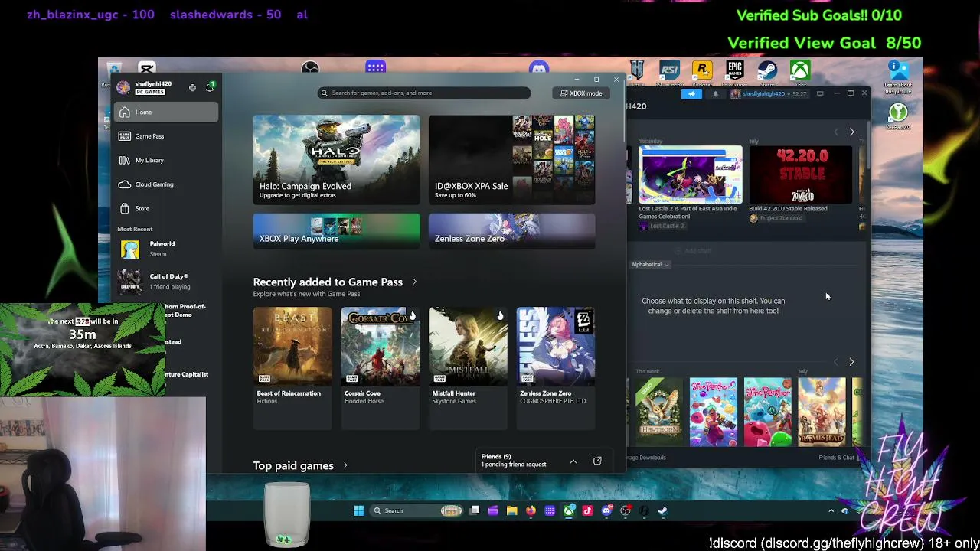Open Zenless Zone Zero promo tile
The image size is (980, 551).
click(x=511, y=231)
